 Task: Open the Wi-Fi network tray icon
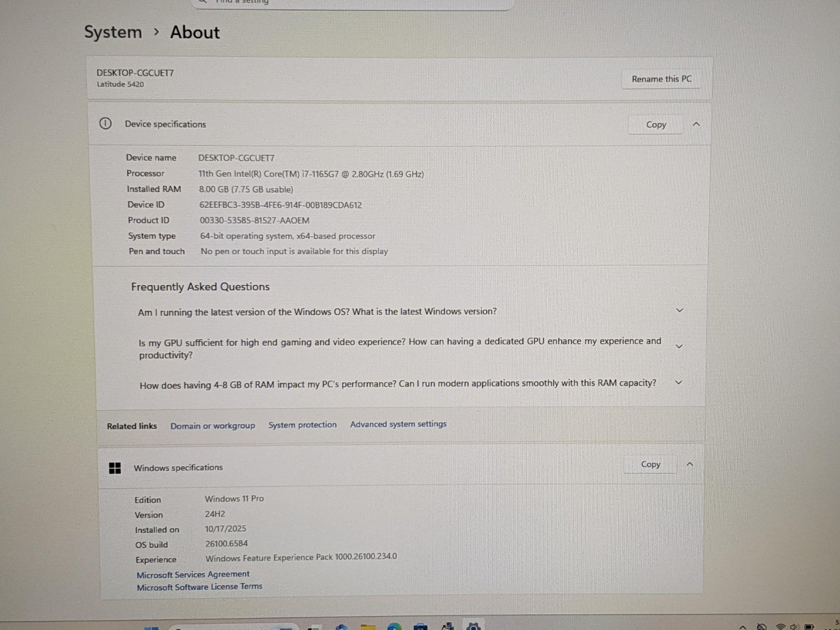(x=781, y=627)
